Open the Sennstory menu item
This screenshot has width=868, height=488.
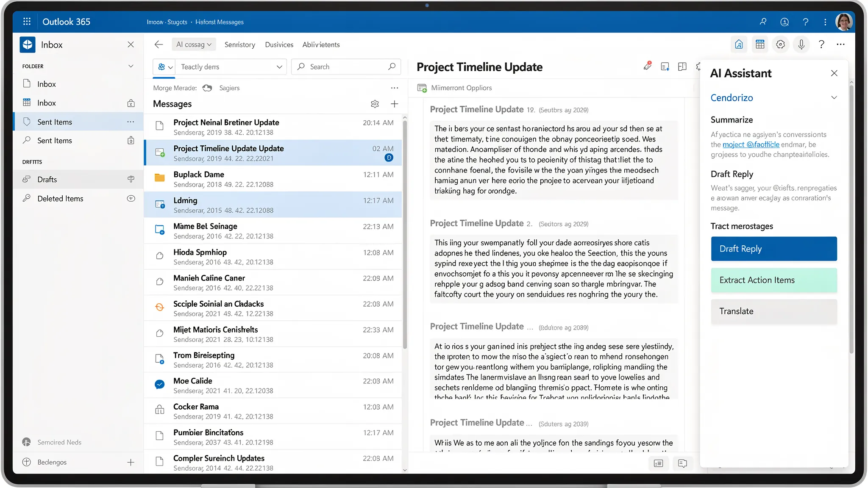(239, 44)
